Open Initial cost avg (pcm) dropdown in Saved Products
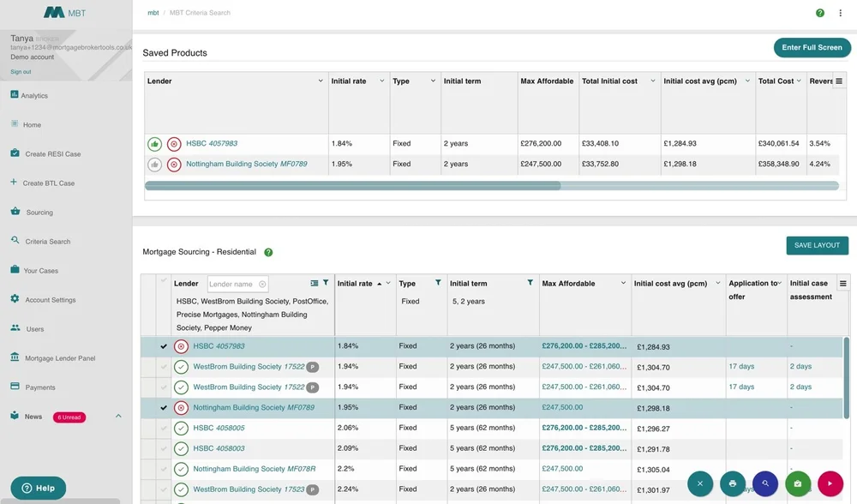 [747, 81]
